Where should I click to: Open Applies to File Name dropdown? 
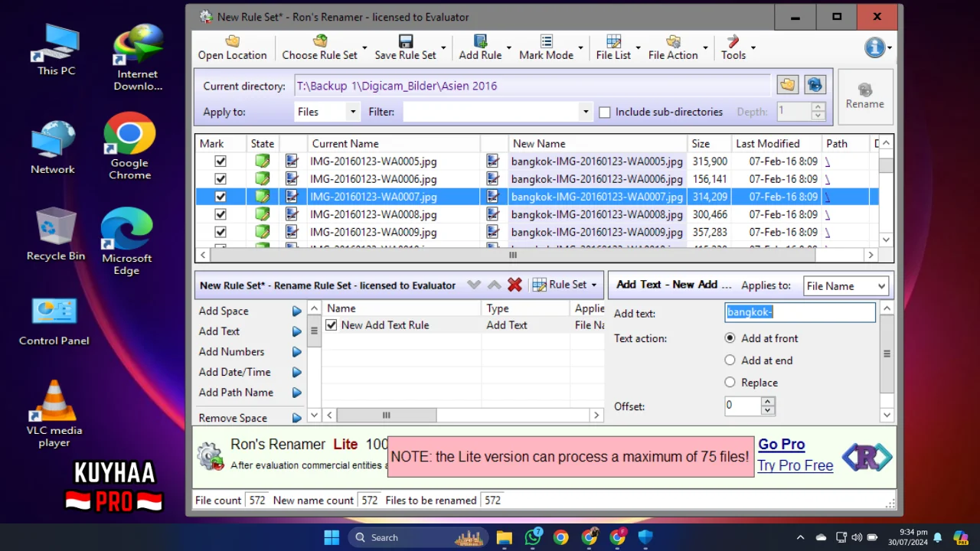pyautogui.click(x=845, y=285)
